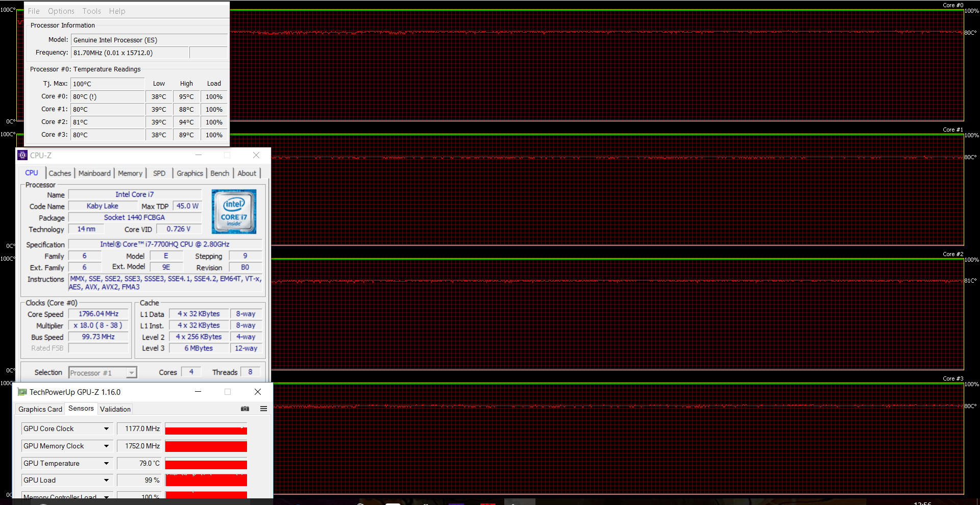Click the Core #1 current temperature reading
Screen dimensions: 980x505
click(x=107, y=109)
